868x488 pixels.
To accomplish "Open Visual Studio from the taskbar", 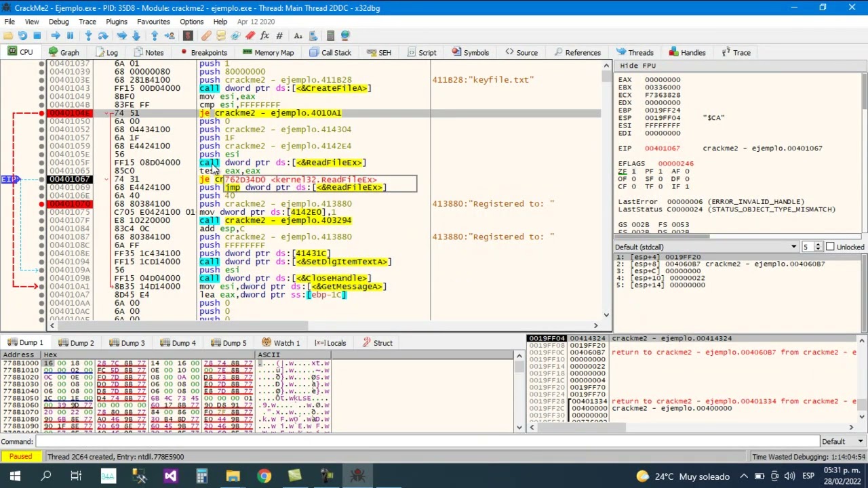I will [170, 476].
